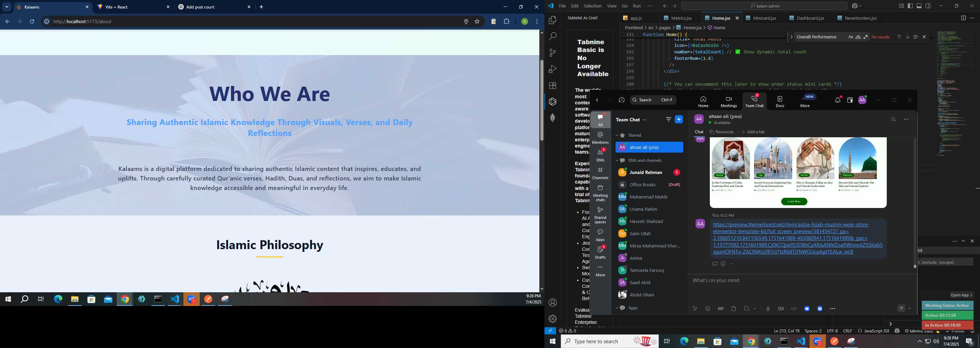Click text formatting icon in composer

click(695, 309)
